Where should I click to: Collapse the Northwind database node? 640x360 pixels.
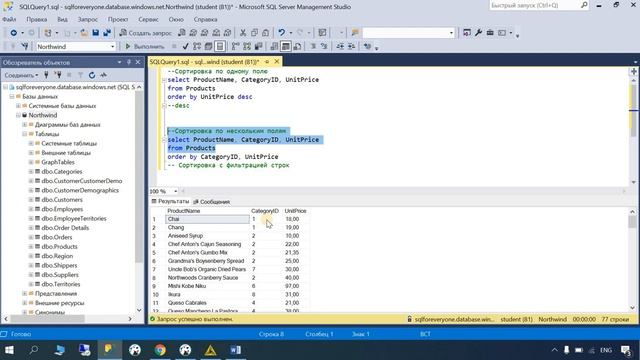pyautogui.click(x=18, y=115)
